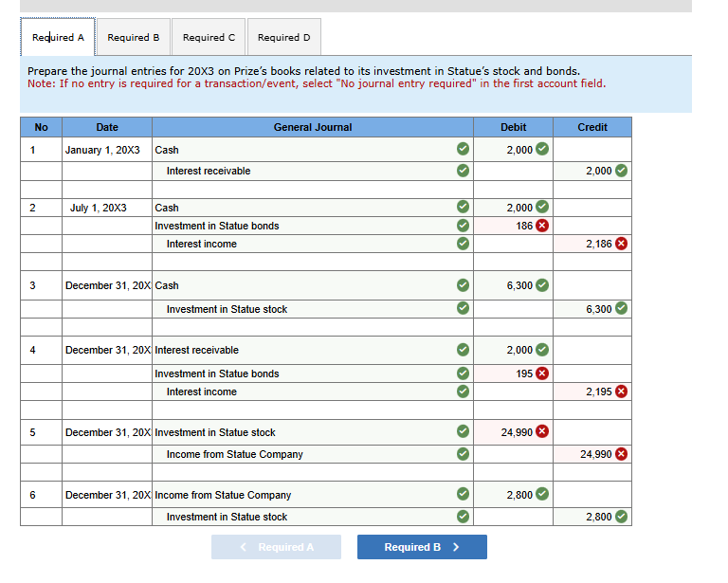Image resolution: width=728 pixels, height=583 pixels.
Task: Click the Debit column header
Action: click(x=513, y=127)
